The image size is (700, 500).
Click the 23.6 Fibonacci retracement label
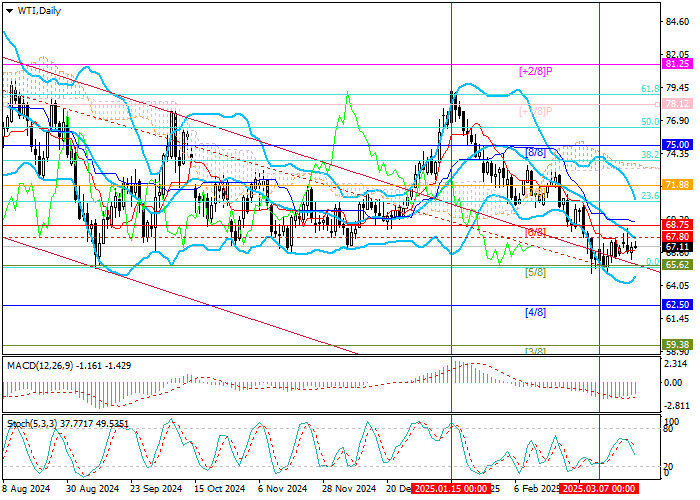click(648, 196)
